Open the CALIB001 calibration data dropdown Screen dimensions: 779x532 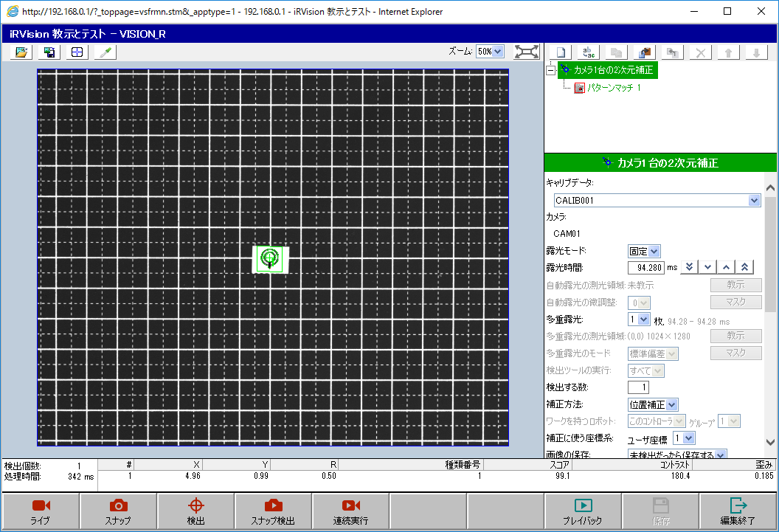click(x=753, y=200)
